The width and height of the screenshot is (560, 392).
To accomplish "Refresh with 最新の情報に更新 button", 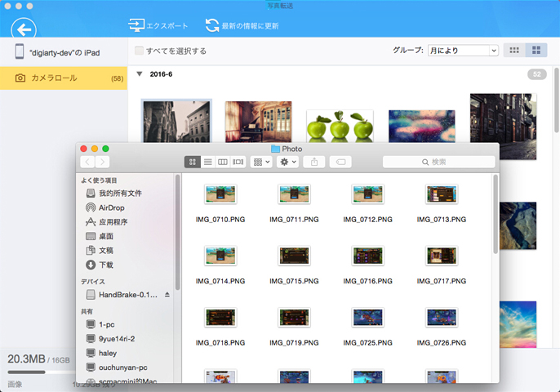I will (x=242, y=26).
